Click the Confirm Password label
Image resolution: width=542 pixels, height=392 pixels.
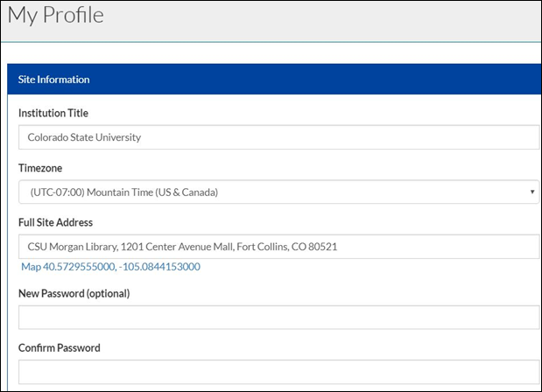pyautogui.click(x=60, y=347)
